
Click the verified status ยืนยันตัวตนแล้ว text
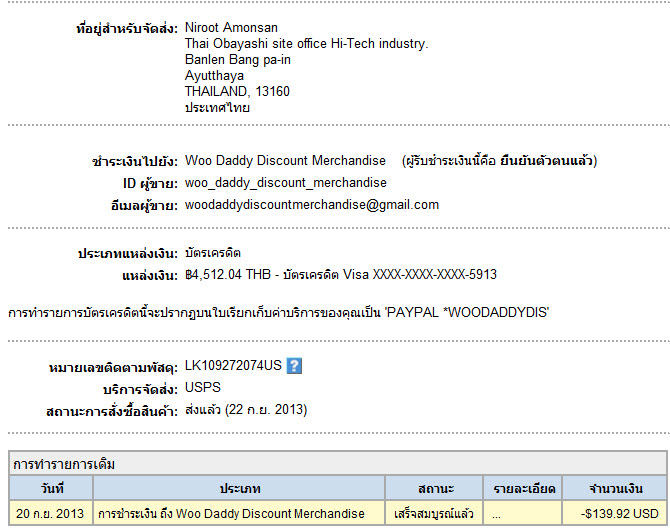click(546, 161)
